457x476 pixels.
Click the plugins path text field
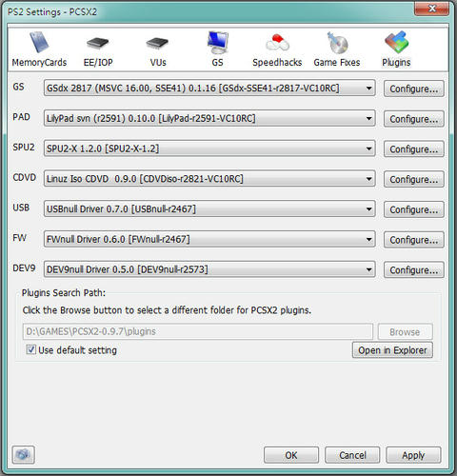tap(198, 331)
